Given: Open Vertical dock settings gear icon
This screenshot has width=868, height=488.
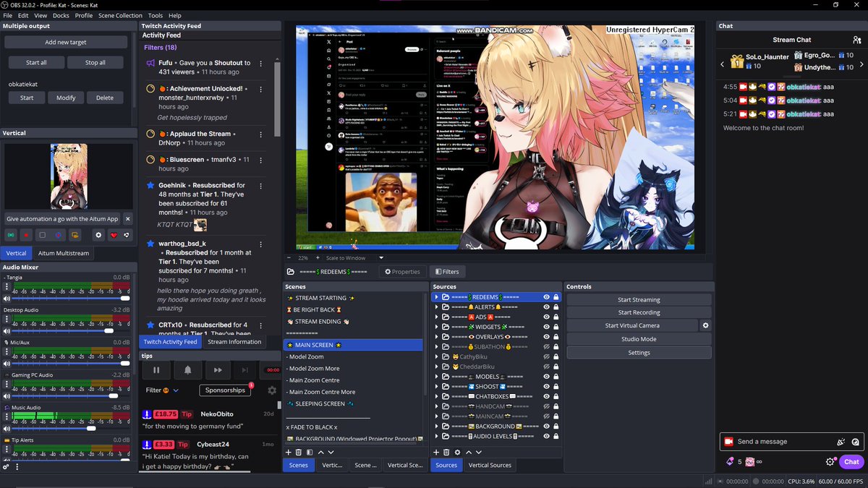Looking at the screenshot, I should (99, 235).
